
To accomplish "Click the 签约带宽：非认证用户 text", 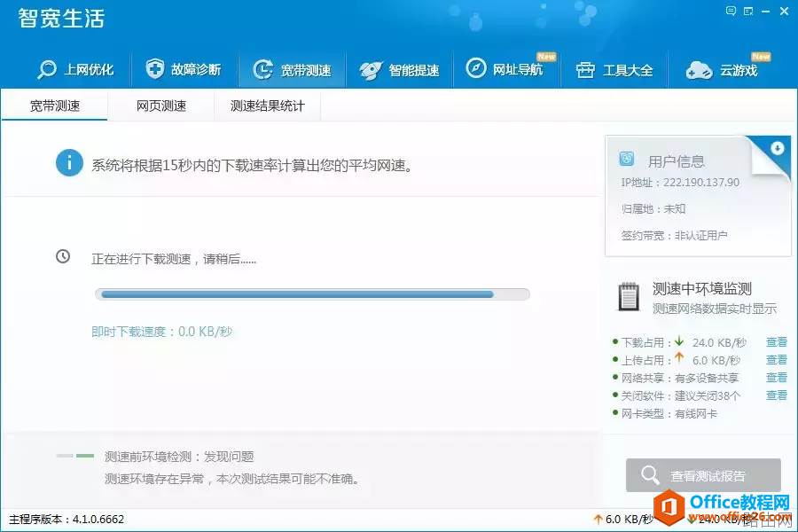I will click(674, 235).
